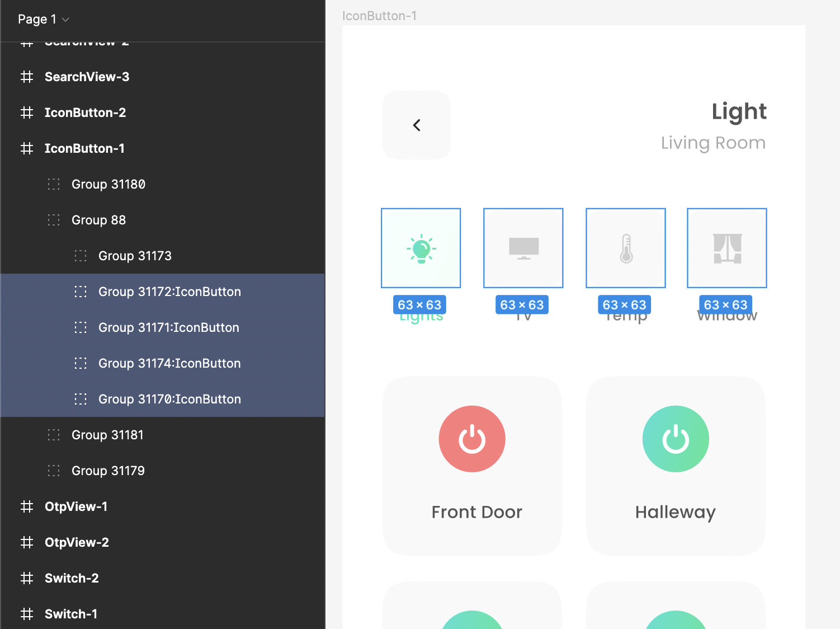Click the group icon beside Group 31173
Screen dimensions: 840x629
(81, 256)
